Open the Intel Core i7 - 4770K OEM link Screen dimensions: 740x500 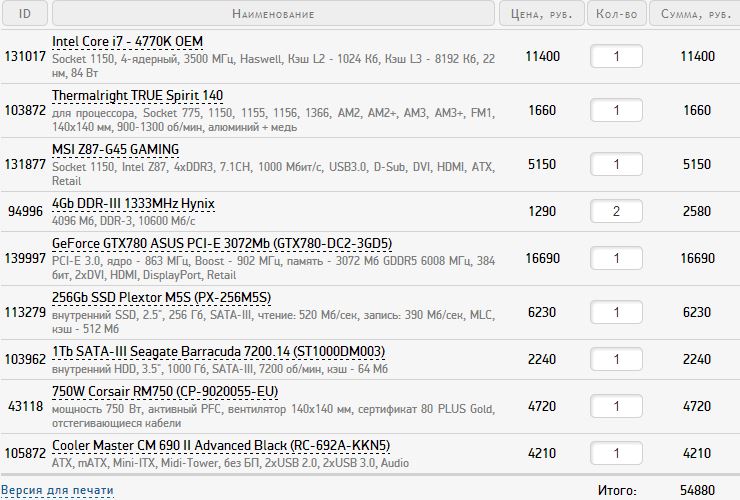[127, 42]
